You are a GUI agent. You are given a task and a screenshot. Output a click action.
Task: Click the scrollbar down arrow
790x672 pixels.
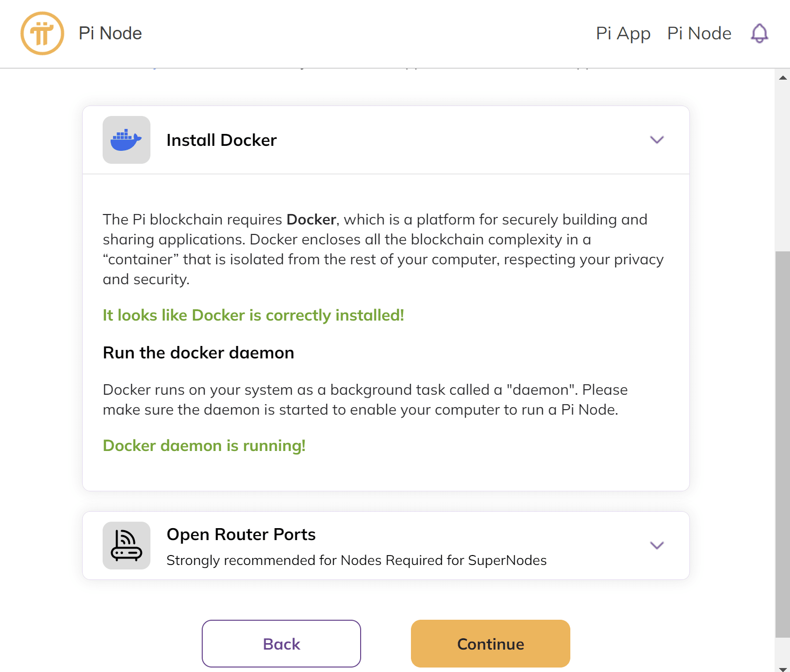[x=783, y=669]
